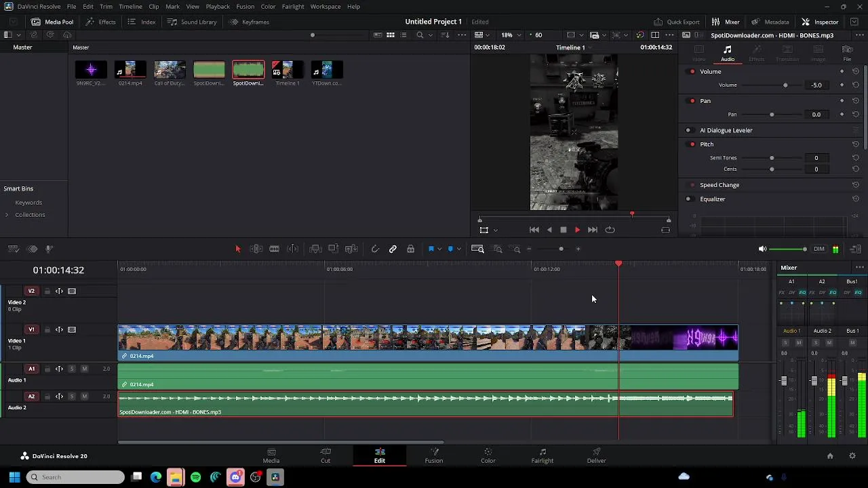Jump to first frame of timeline
Screen dimensions: 868x488
click(534, 230)
